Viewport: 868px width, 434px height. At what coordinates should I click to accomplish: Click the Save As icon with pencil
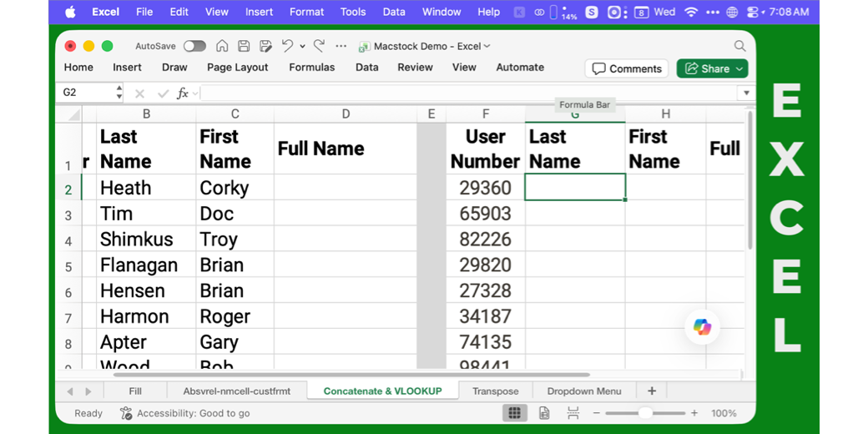pos(265,46)
